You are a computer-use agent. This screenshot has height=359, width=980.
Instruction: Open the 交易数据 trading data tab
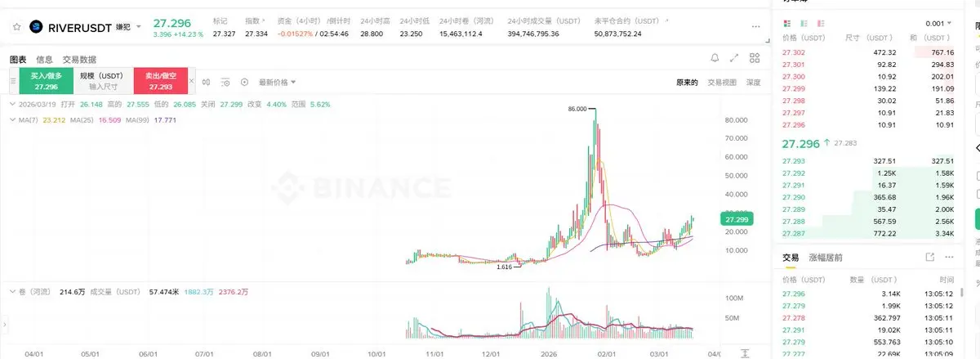click(x=80, y=59)
